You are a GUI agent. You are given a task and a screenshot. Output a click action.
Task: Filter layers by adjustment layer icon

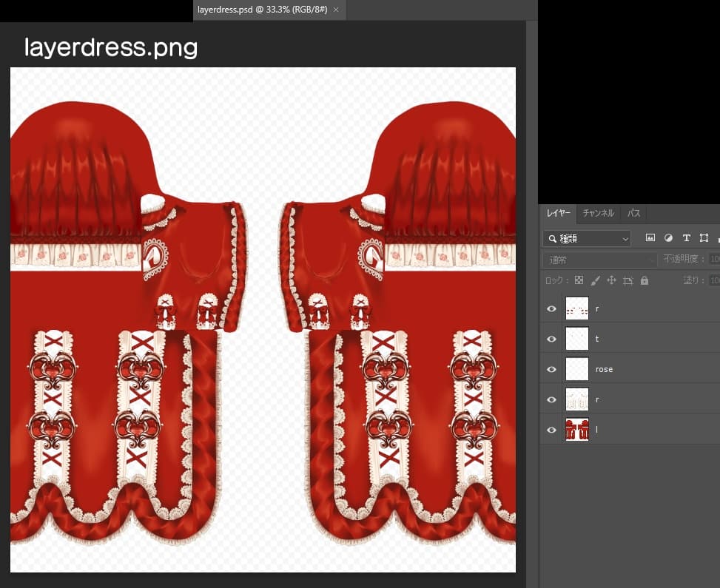668,238
